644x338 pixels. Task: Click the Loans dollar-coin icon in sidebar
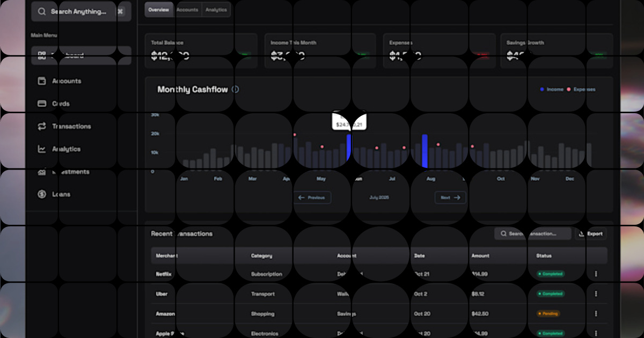(x=42, y=194)
